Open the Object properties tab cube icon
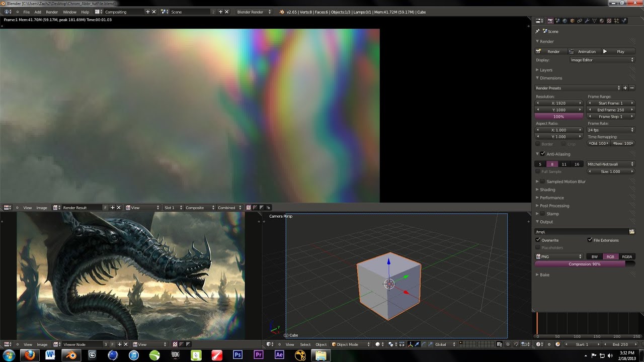The image size is (644, 362). coord(573,21)
